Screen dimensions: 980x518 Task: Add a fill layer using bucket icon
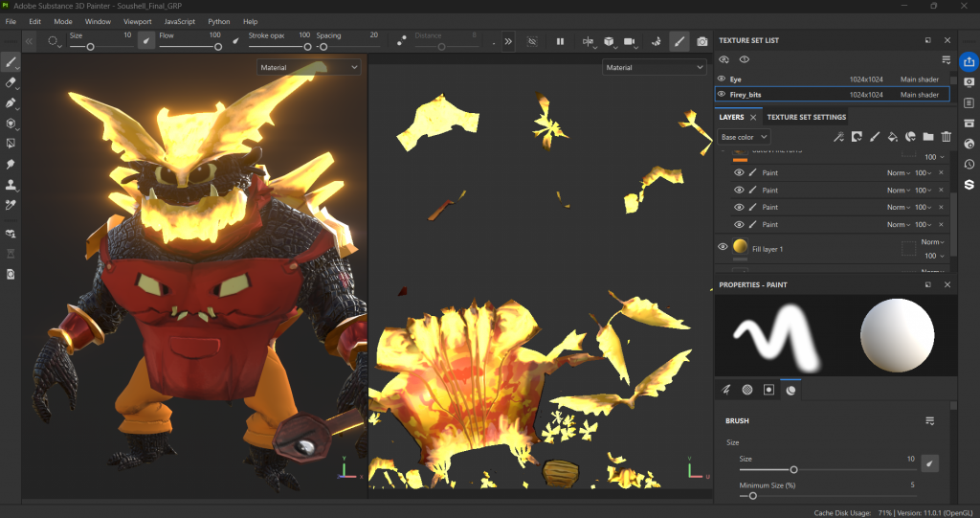tap(893, 137)
